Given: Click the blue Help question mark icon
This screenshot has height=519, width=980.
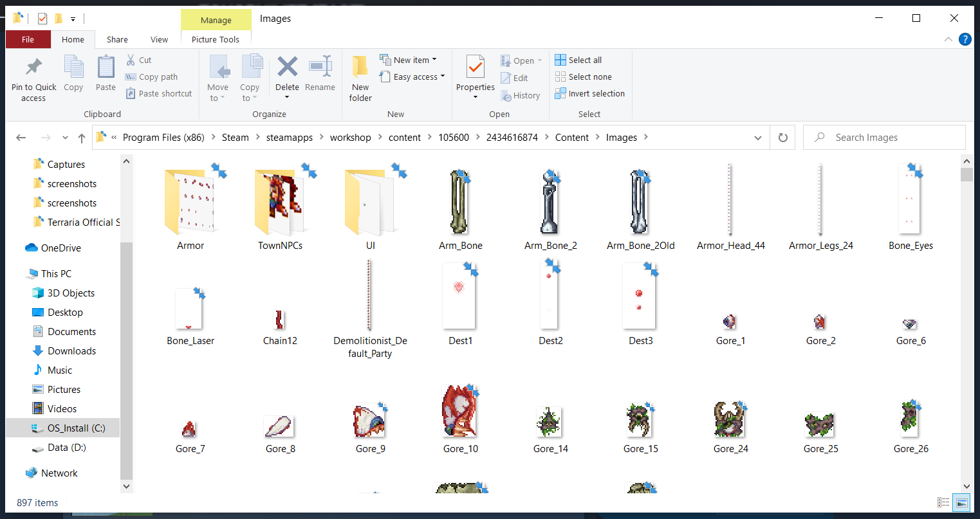Looking at the screenshot, I should [x=965, y=39].
